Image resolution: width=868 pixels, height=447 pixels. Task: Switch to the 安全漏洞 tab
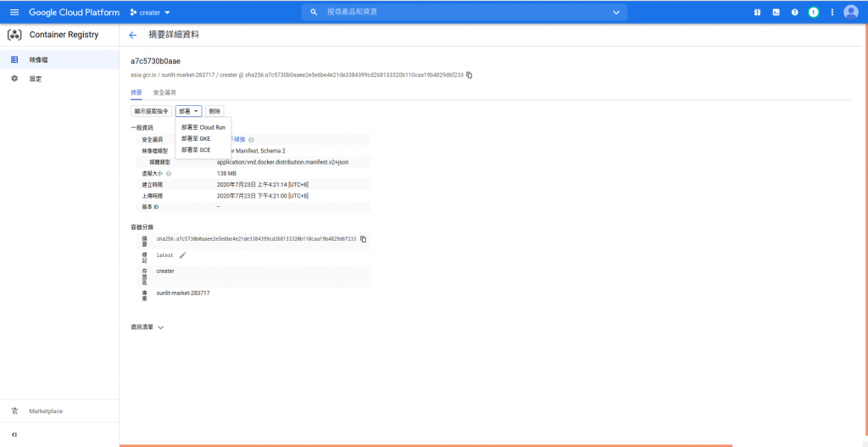(164, 92)
